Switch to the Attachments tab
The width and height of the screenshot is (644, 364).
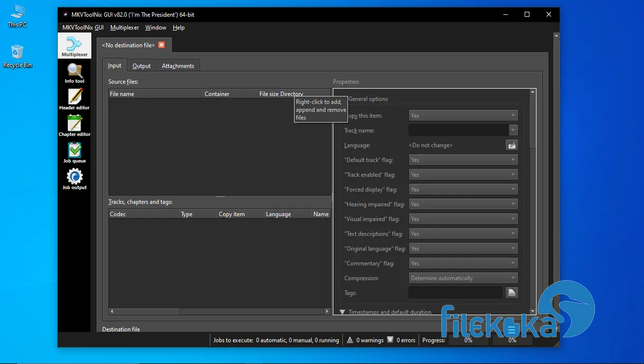click(178, 66)
